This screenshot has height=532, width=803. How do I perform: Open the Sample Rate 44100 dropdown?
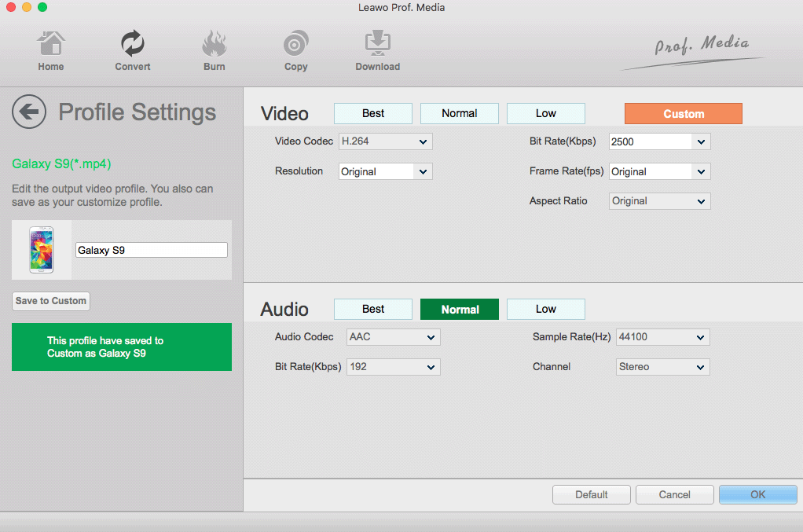click(662, 337)
